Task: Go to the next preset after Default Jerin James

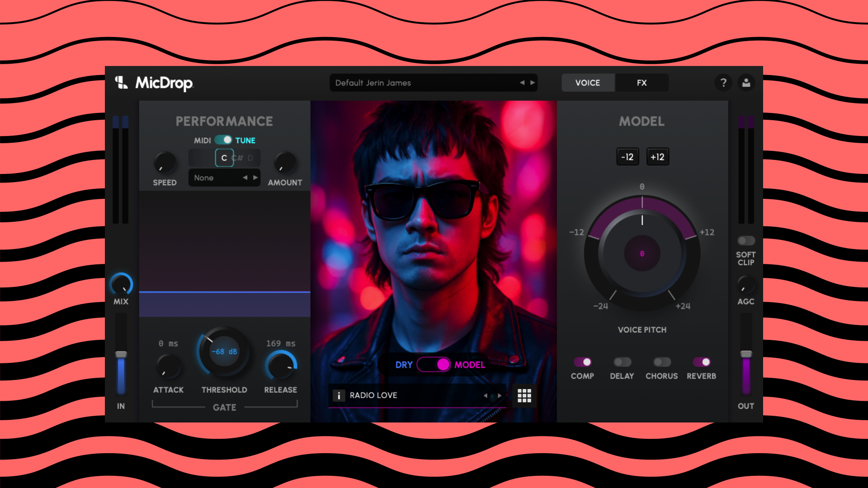Action: (533, 83)
